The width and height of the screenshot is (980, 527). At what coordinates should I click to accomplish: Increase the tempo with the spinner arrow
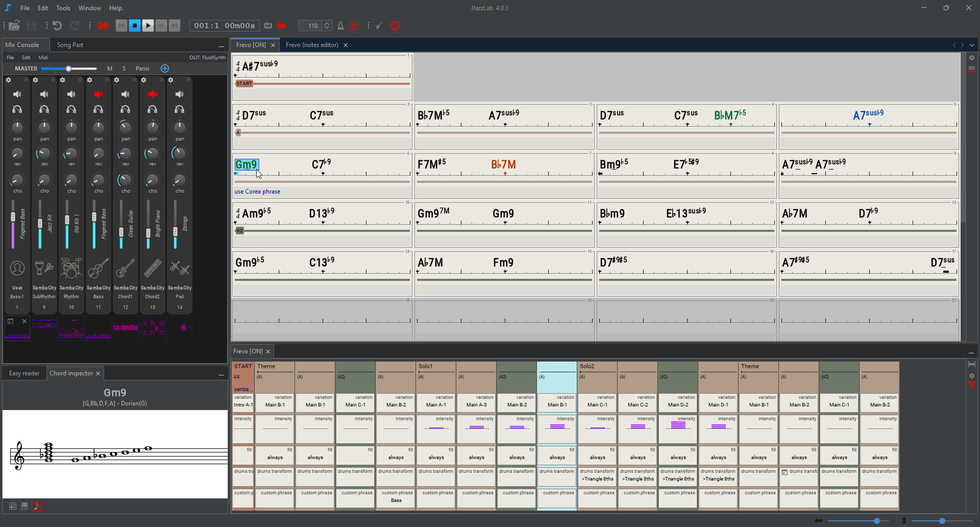coord(327,23)
